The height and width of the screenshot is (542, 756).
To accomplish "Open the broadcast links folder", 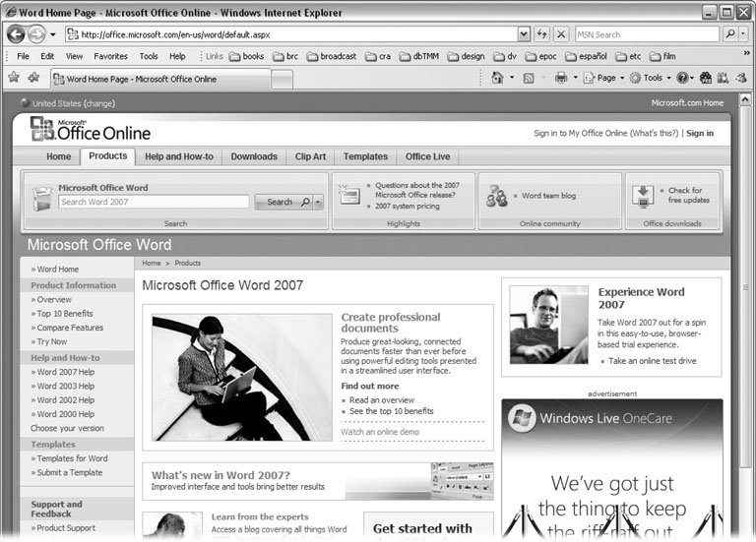I will click(332, 56).
